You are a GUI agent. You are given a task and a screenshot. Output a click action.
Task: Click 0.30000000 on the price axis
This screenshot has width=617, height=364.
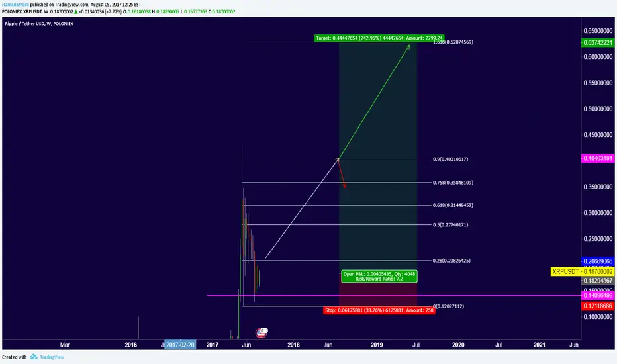pos(598,213)
